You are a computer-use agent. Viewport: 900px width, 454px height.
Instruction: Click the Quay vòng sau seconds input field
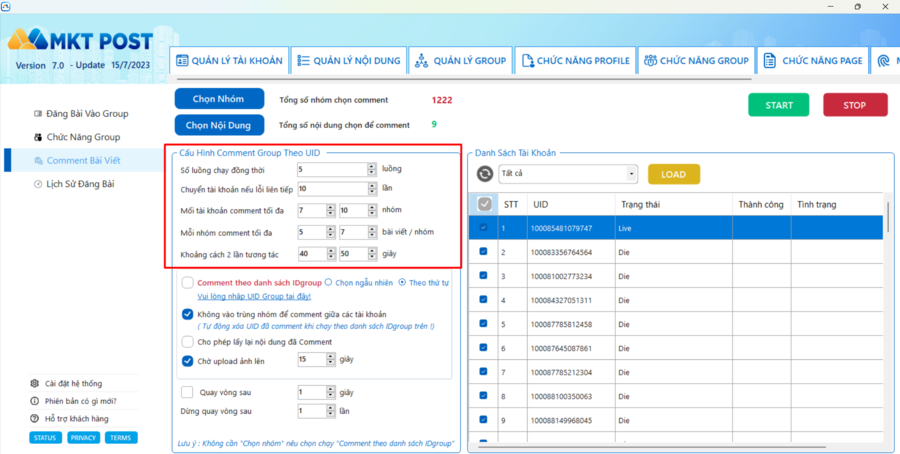tap(312, 393)
